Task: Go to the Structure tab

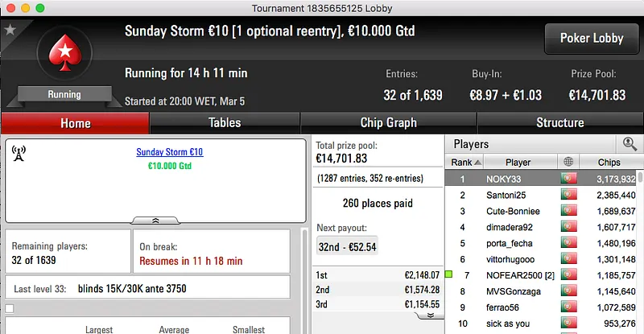Action: coord(559,123)
